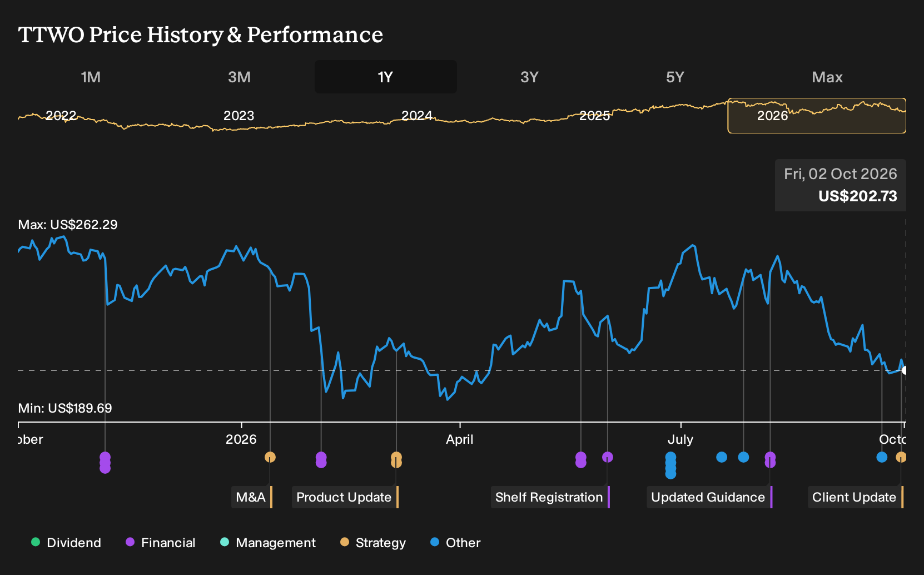Viewport: 924px width, 575px height.
Task: Click the "Min: US$189.69" label
Action: (65, 408)
